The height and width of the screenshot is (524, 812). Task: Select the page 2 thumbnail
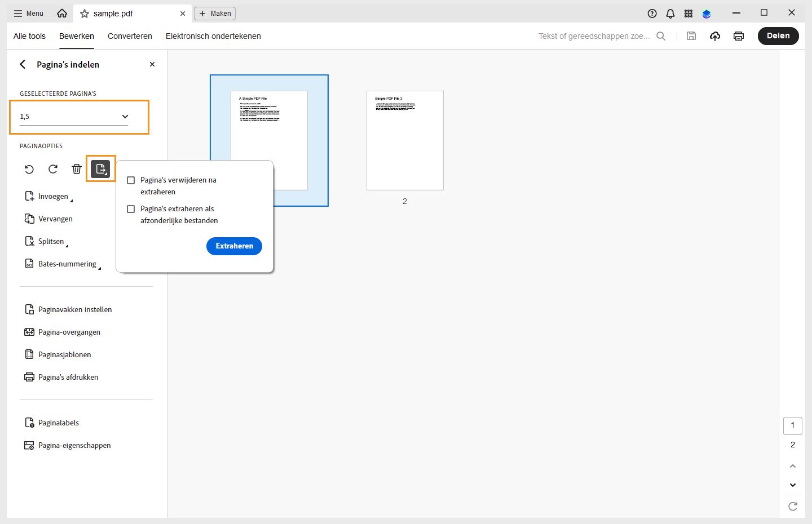405,140
